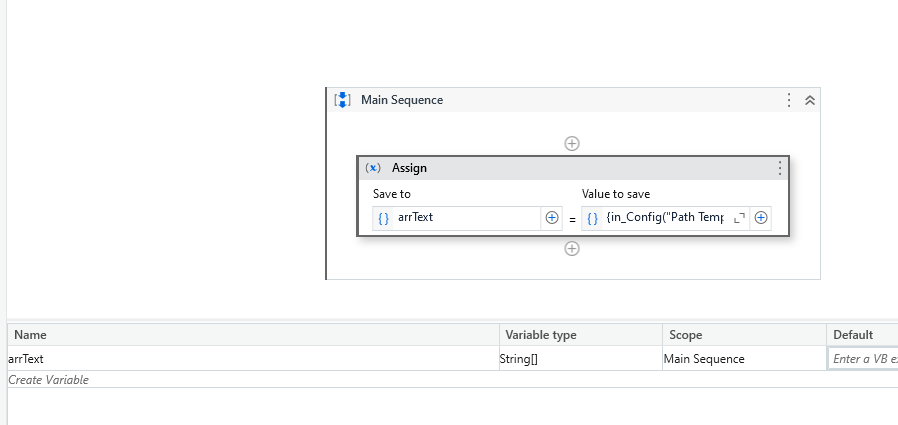Collapse the Main Sequence container

click(x=809, y=100)
